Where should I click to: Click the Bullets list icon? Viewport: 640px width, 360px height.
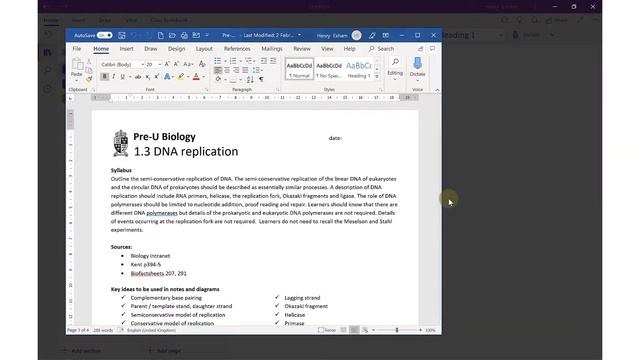pos(218,61)
